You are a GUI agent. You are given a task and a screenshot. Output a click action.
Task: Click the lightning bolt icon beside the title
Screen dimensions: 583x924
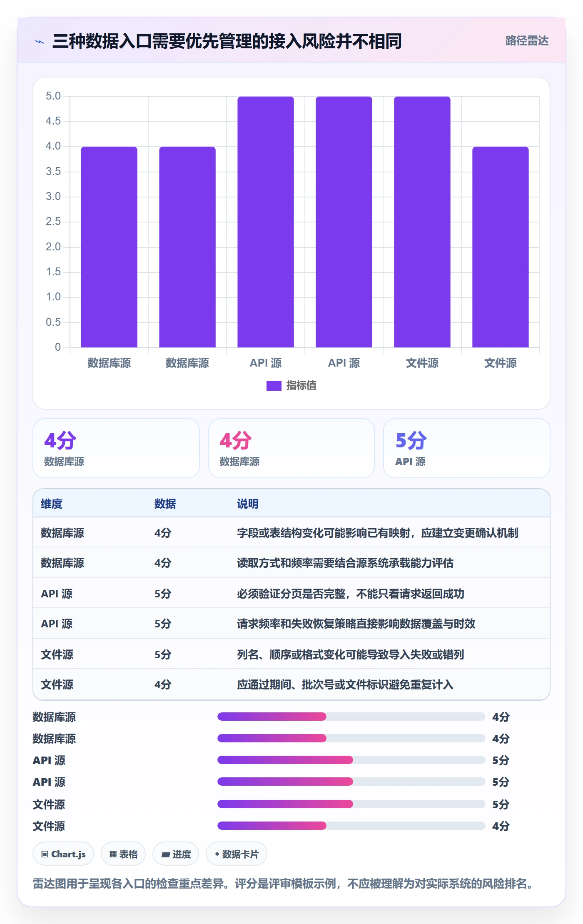pos(40,42)
